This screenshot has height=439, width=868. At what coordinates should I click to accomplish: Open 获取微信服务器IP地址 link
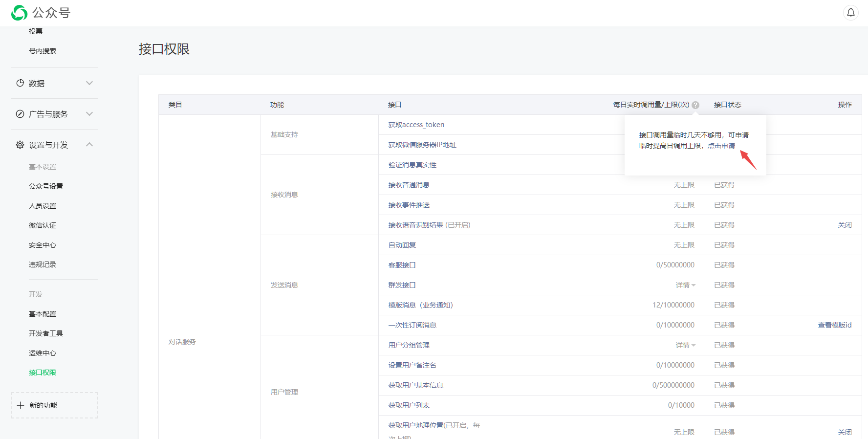click(422, 145)
